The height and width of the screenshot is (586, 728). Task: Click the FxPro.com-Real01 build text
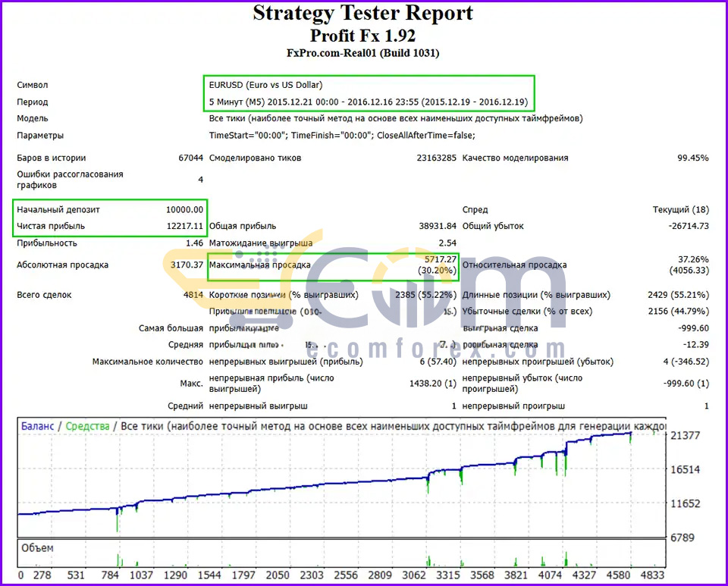click(x=362, y=53)
